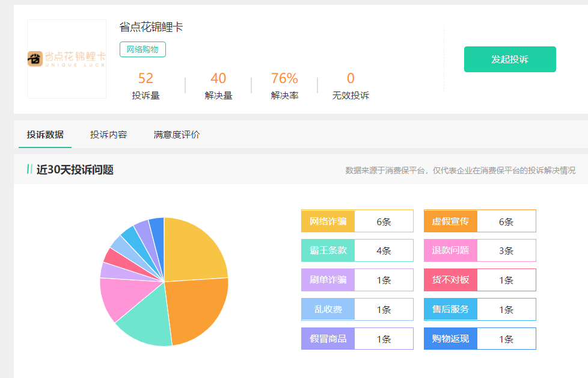Select the 投诉数据 tab
This screenshot has width=588, height=378.
point(45,135)
